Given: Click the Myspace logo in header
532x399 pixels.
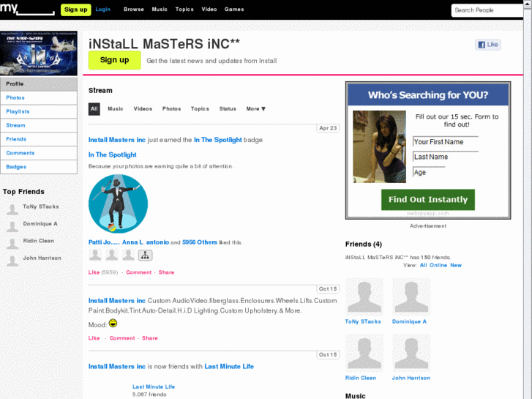Looking at the screenshot, I should coord(27,9).
